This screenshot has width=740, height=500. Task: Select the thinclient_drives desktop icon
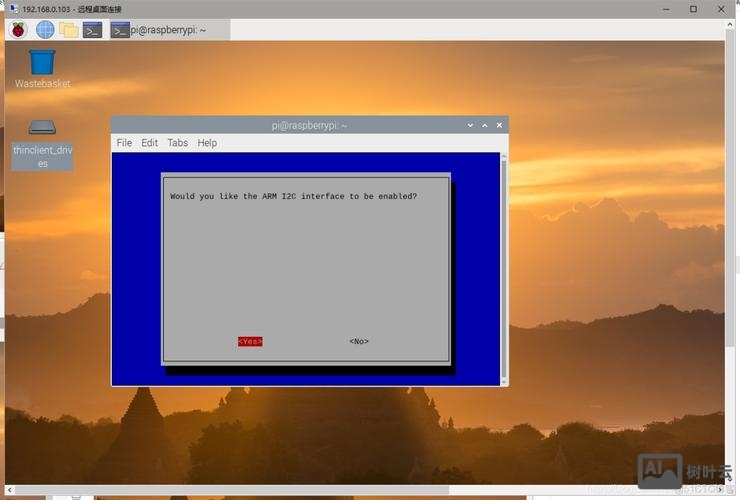[x=42, y=142]
